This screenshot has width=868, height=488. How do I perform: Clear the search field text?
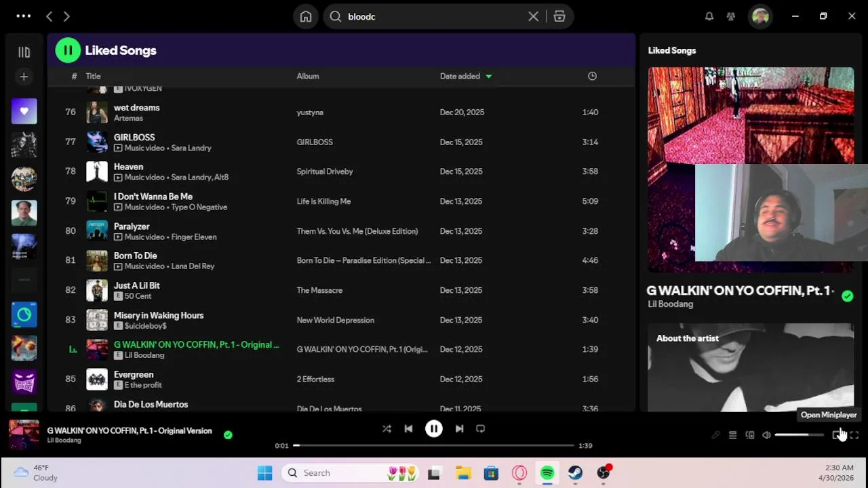534,16
